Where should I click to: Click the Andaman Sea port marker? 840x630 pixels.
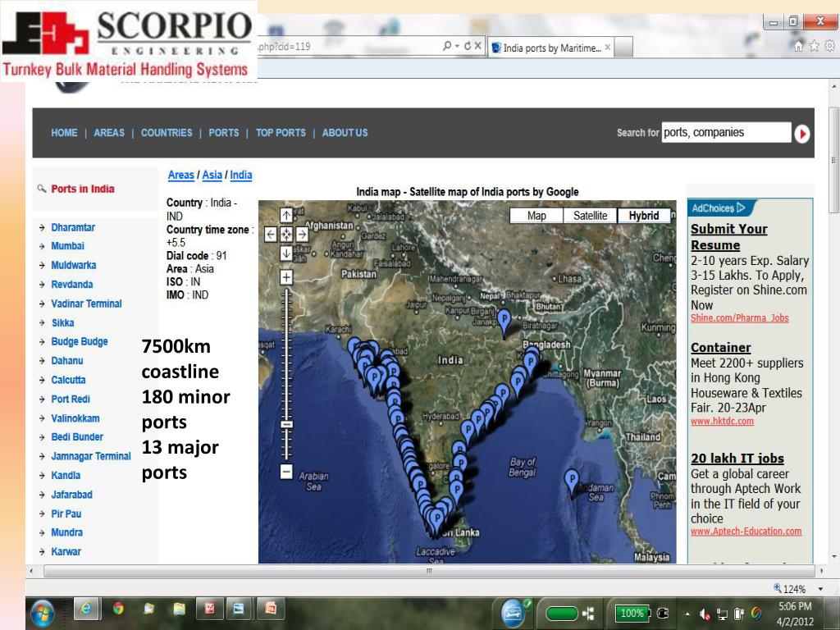[572, 480]
